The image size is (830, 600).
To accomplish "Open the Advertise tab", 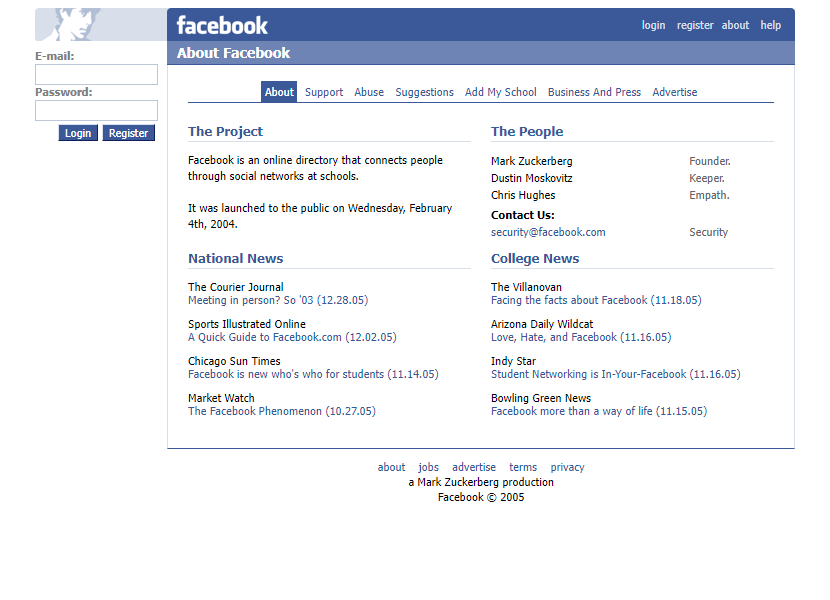I will click(x=675, y=92).
